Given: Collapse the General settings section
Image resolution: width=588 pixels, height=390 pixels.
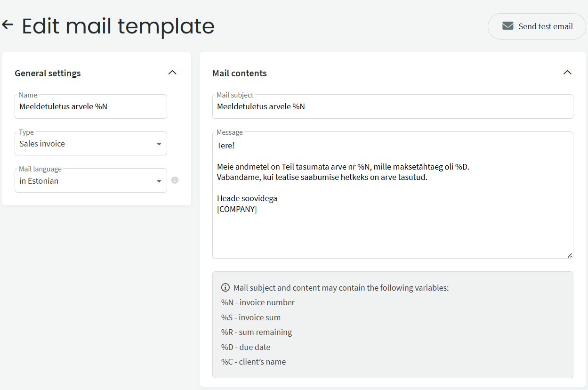Looking at the screenshot, I should tap(172, 73).
